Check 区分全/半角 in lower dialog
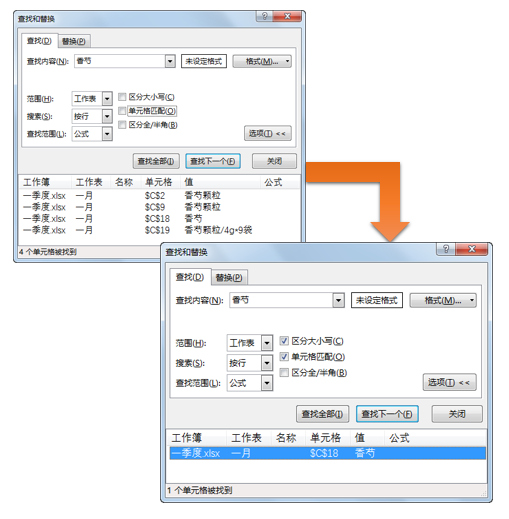This screenshot has height=519, width=509. tap(284, 372)
